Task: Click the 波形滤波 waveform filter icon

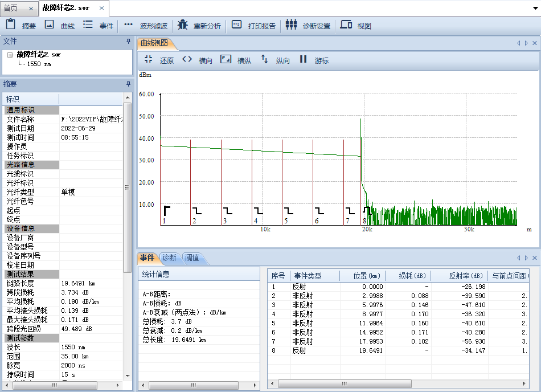Action: coord(128,25)
